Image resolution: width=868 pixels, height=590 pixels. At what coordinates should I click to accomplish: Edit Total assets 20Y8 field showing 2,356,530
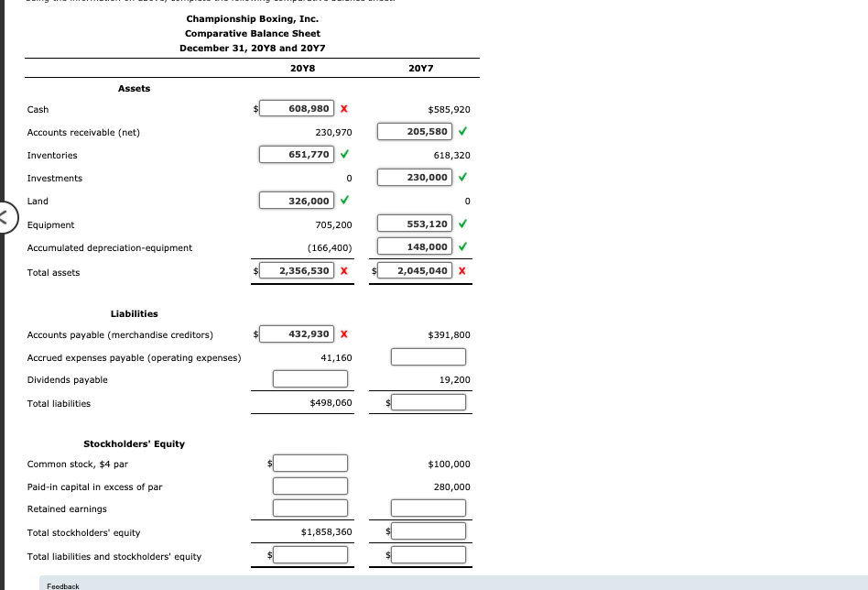tap(297, 270)
